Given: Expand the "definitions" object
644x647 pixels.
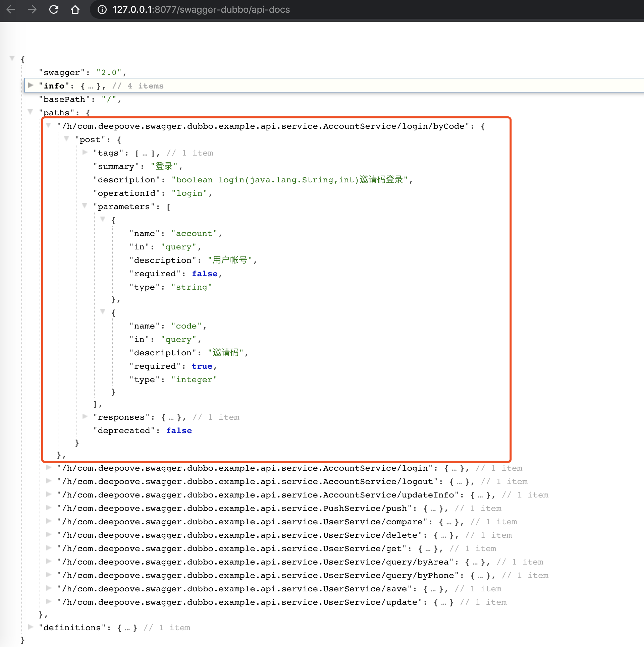Looking at the screenshot, I should click(31, 627).
